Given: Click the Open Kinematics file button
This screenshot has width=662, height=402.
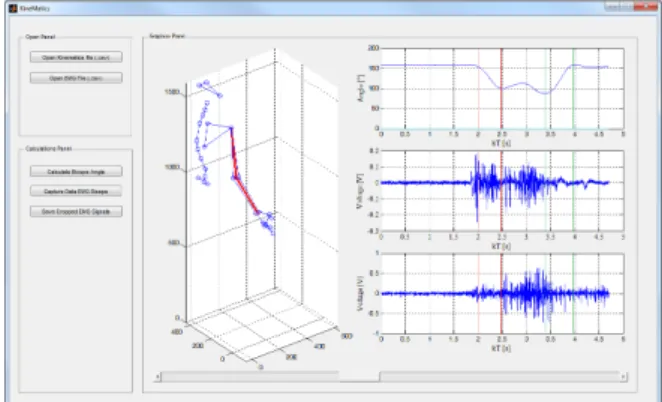Looking at the screenshot, I should point(76,57).
